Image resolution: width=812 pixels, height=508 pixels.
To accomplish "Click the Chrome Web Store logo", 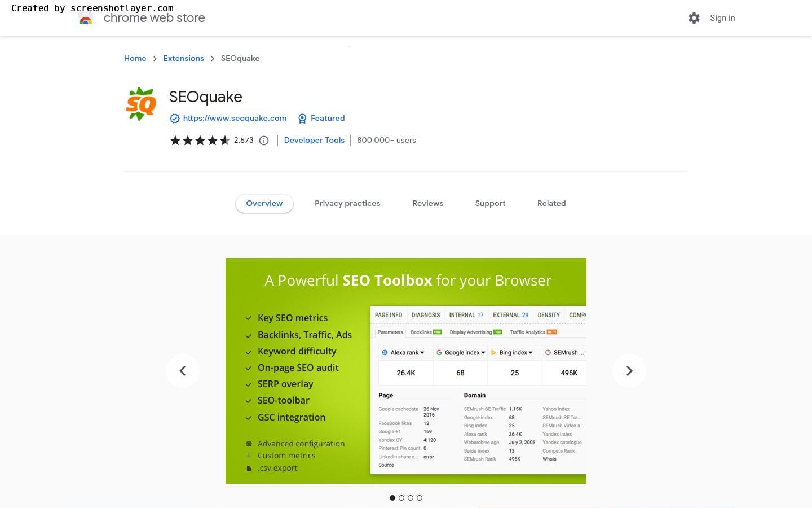I will pos(86,20).
